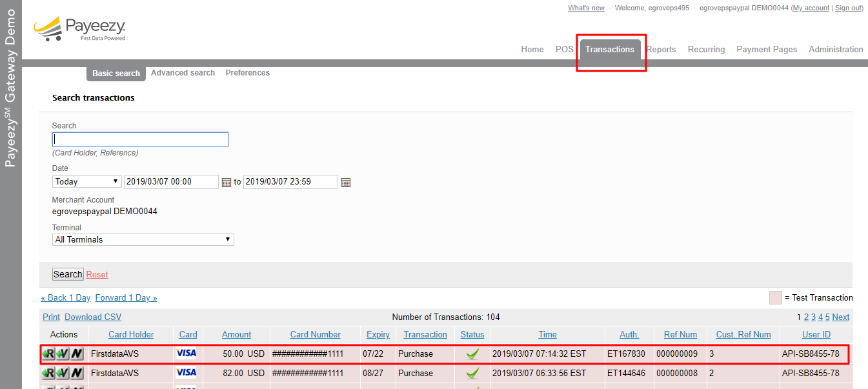Screen dimensions: 868x389
Task: Go to the Reports tab
Action: click(661, 49)
